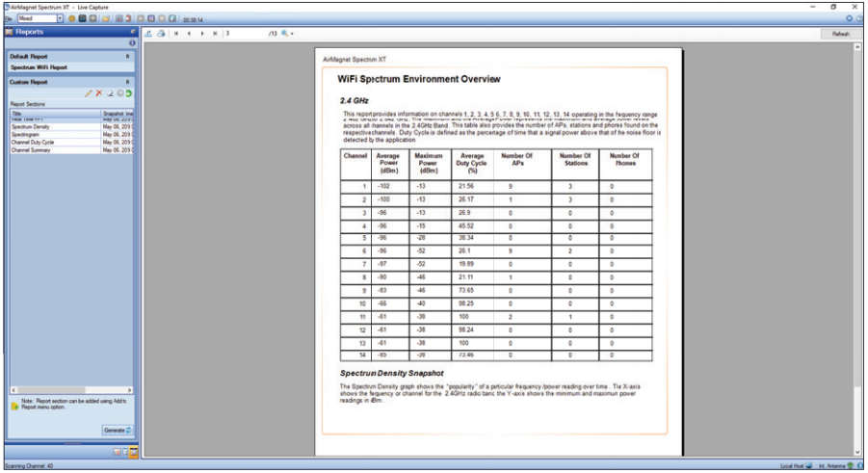Click the pencil edit icon in Custom Report

(88, 93)
